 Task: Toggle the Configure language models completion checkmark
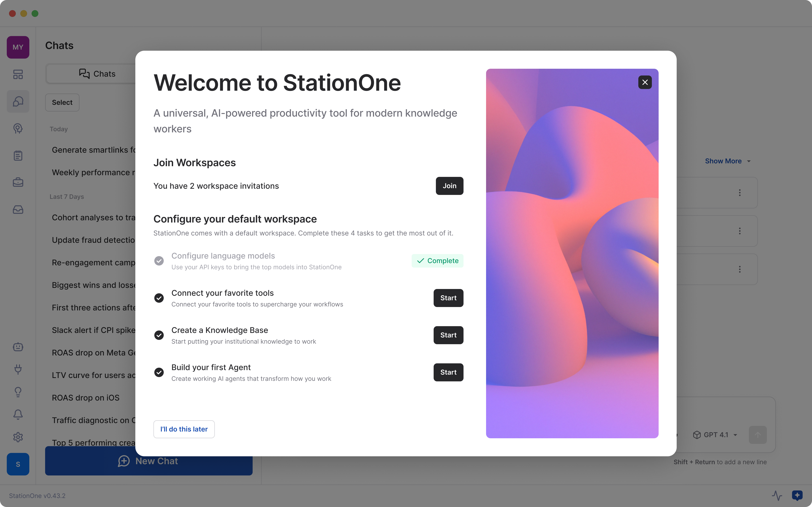pos(159,261)
